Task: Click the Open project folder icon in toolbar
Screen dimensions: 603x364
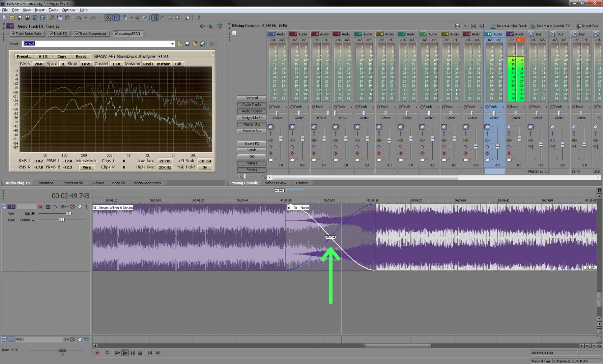Action: [x=12, y=18]
